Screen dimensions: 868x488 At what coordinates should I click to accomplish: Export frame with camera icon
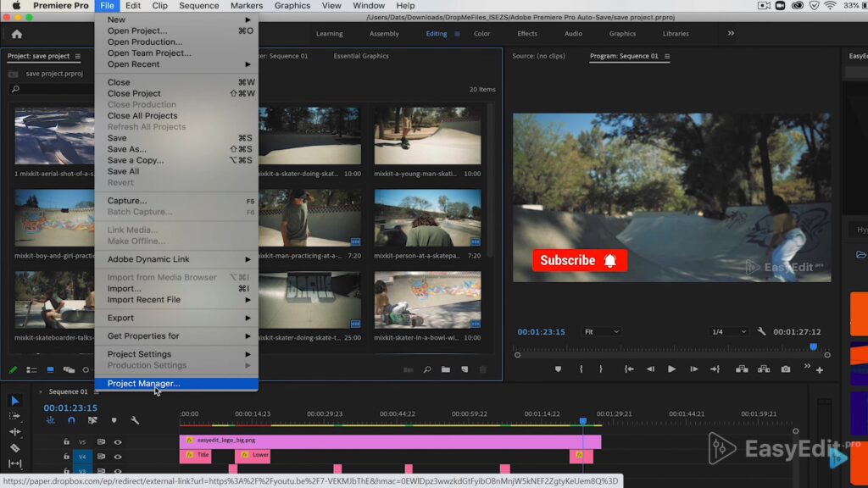786,369
